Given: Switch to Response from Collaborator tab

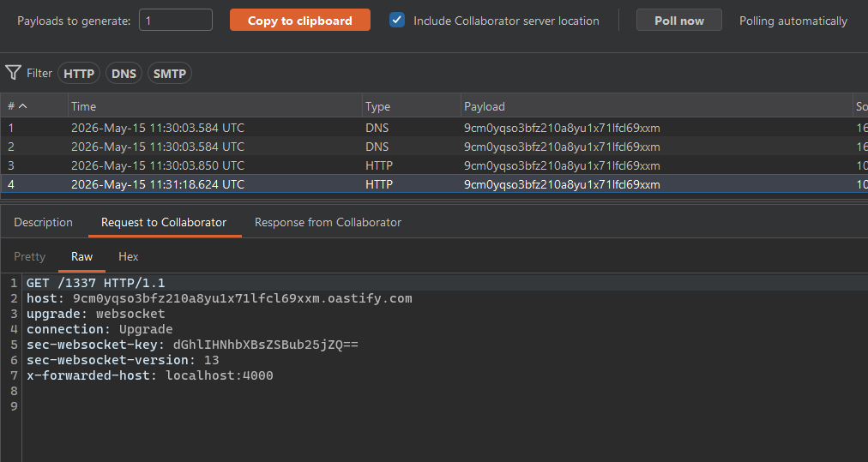Looking at the screenshot, I should [x=328, y=222].
